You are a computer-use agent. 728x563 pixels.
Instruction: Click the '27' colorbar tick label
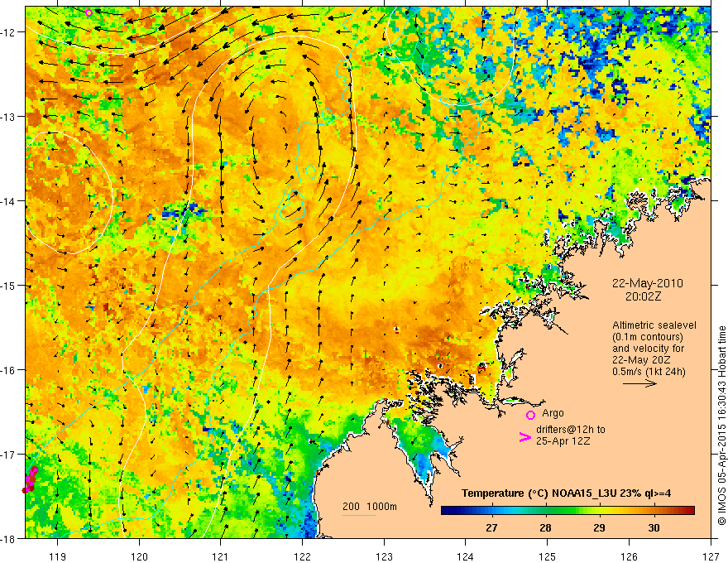(491, 527)
